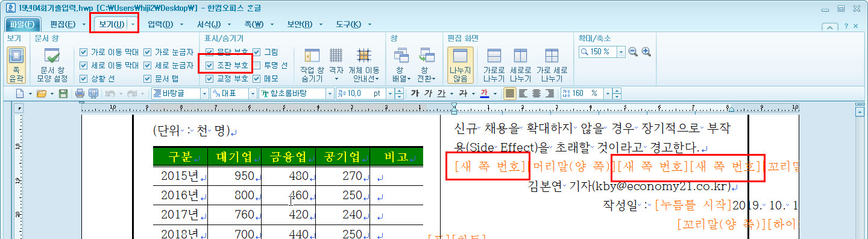Image resolution: width=868 pixels, height=239 pixels.
Task: Enable the 투명 선 checkbox
Action: coord(257,65)
